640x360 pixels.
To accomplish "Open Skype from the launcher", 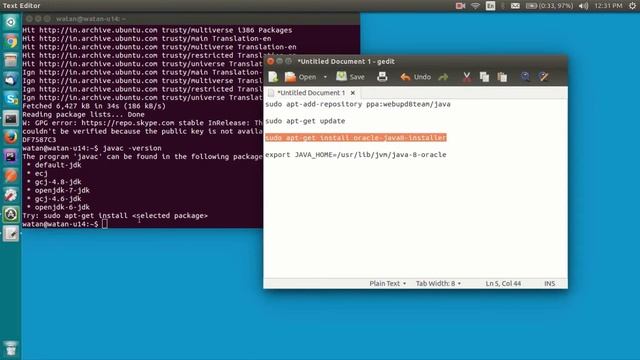I will pos(11,99).
